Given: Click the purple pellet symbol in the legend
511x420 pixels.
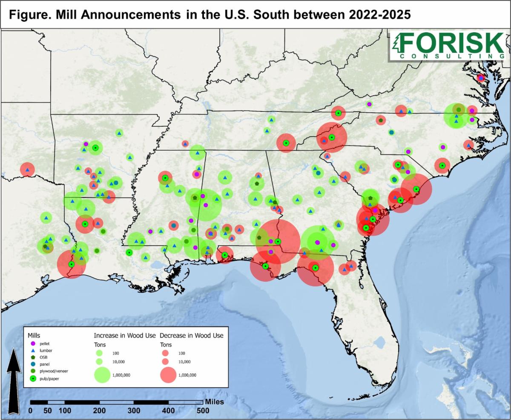Looking at the screenshot, I should (33, 343).
